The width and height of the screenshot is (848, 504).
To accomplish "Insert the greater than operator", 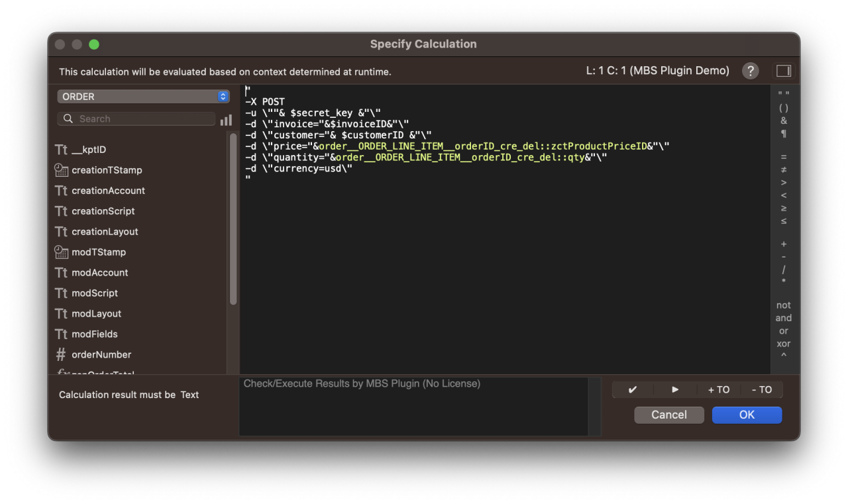I will [x=784, y=183].
